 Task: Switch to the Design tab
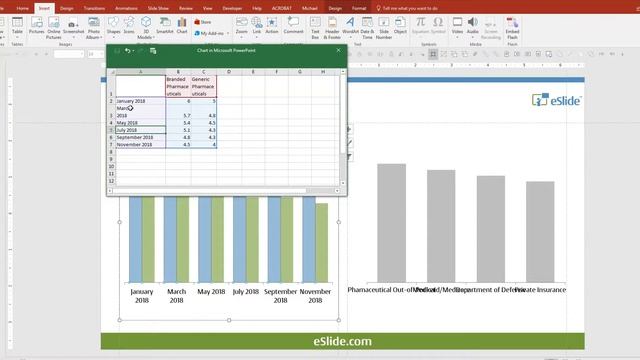[x=67, y=8]
